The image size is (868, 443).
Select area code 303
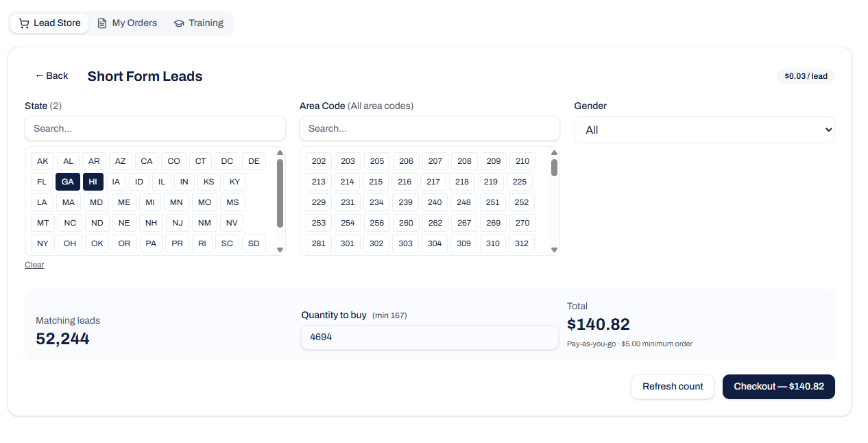coord(405,243)
